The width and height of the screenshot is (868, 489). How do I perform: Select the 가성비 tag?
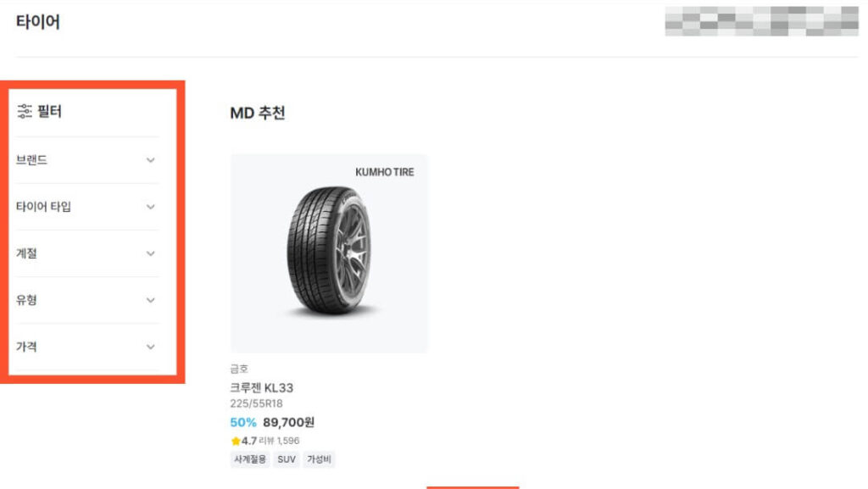point(319,459)
